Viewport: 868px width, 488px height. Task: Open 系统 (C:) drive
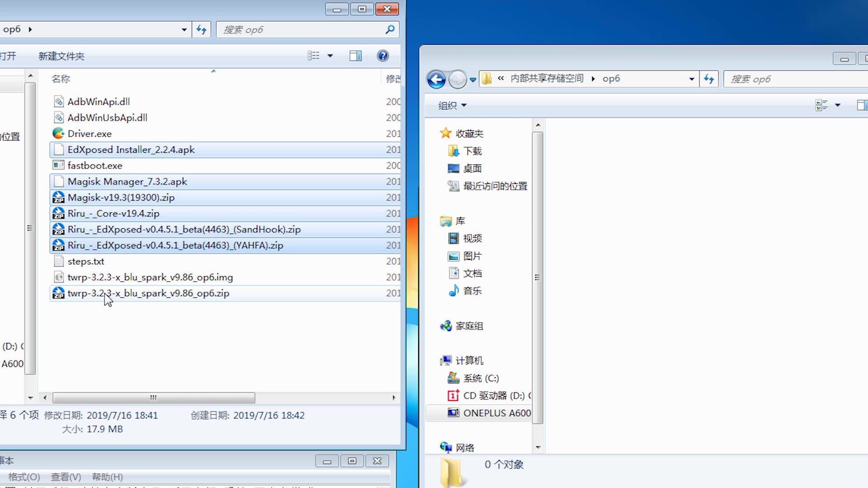(481, 378)
